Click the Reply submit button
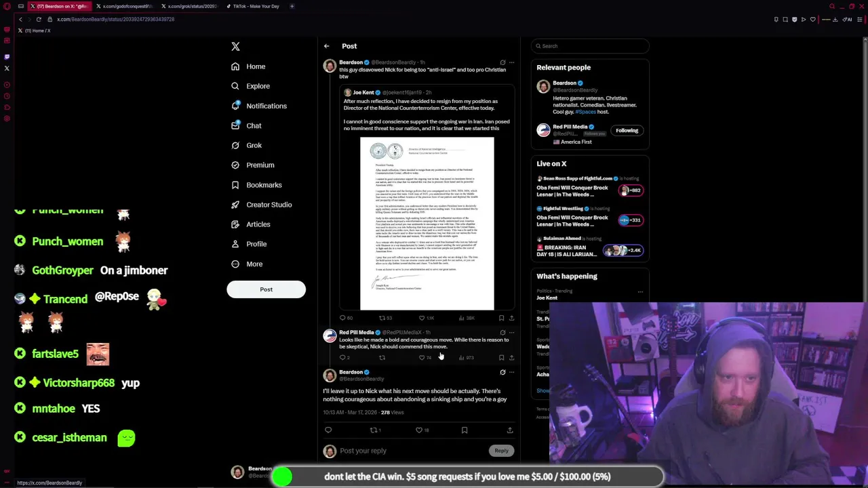Viewport: 868px width, 488px height. point(501,451)
